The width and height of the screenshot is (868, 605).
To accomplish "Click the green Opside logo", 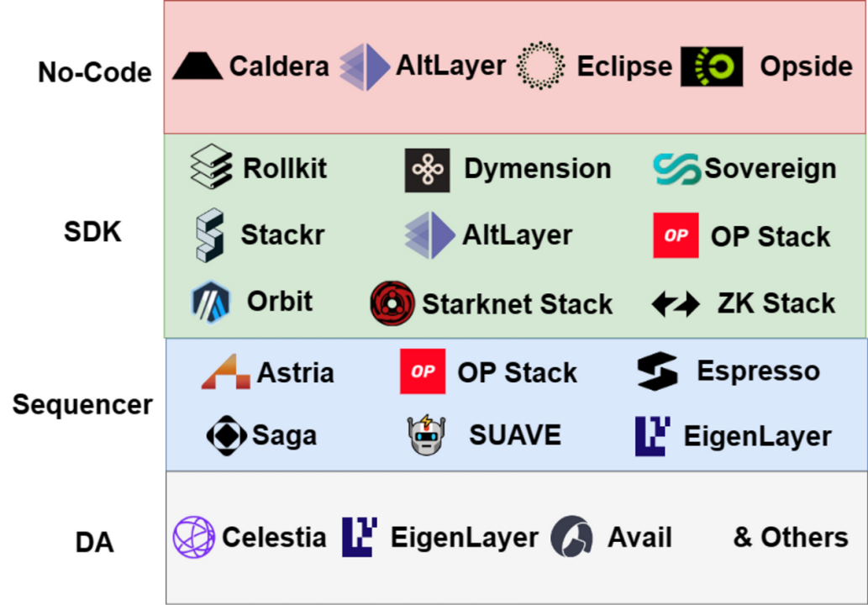I will [x=712, y=66].
